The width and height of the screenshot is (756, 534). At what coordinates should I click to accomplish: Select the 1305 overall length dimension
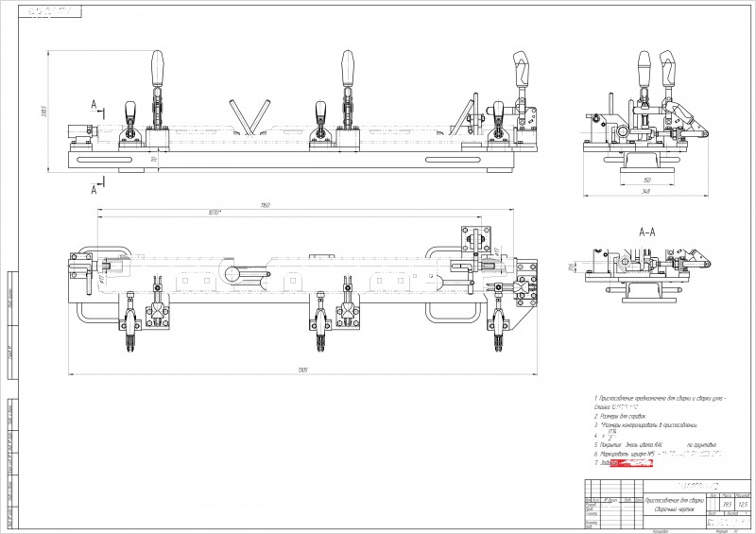302,370
